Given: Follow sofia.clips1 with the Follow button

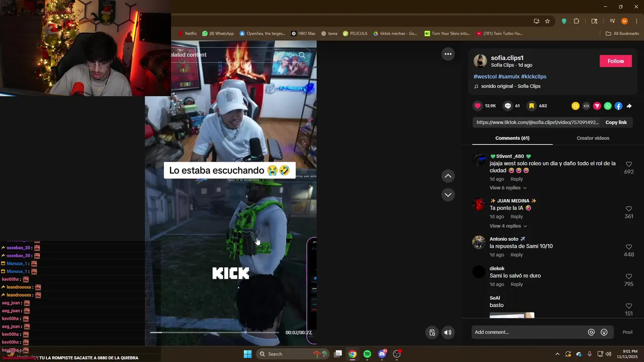Looking at the screenshot, I should click(x=615, y=61).
